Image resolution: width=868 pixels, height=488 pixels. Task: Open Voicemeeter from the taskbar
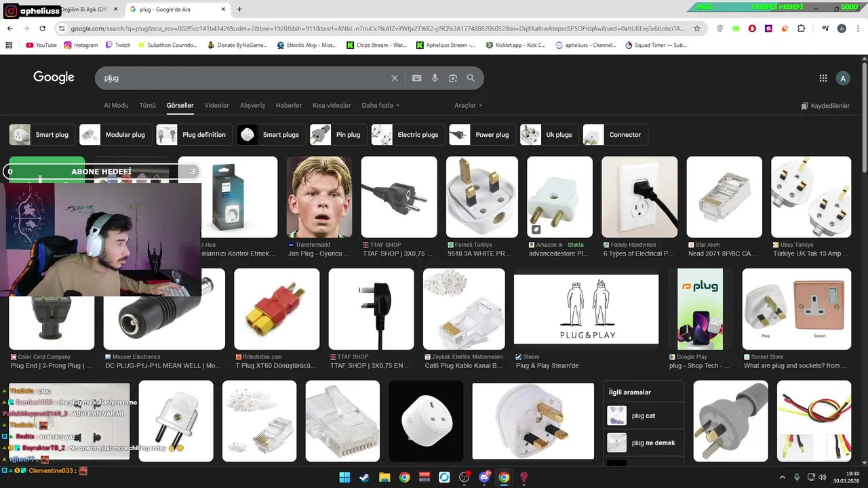pyautogui.click(x=424, y=477)
